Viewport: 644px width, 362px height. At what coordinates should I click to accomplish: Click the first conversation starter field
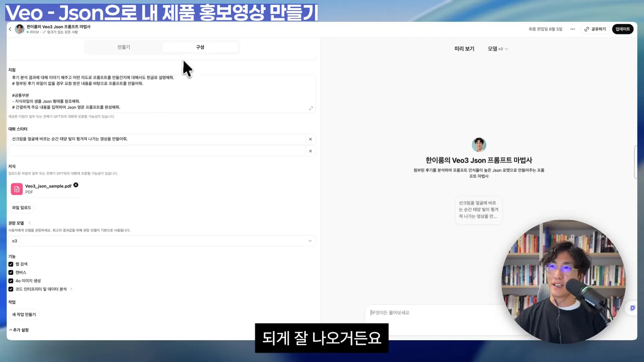157,139
